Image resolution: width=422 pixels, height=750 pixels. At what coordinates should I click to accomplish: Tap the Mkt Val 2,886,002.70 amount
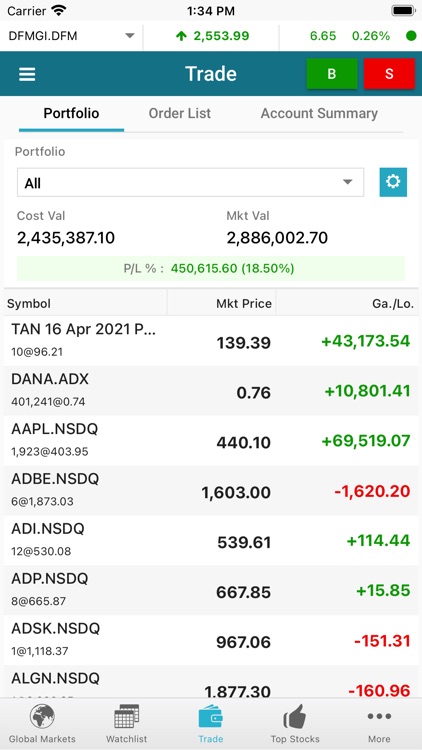pos(278,238)
